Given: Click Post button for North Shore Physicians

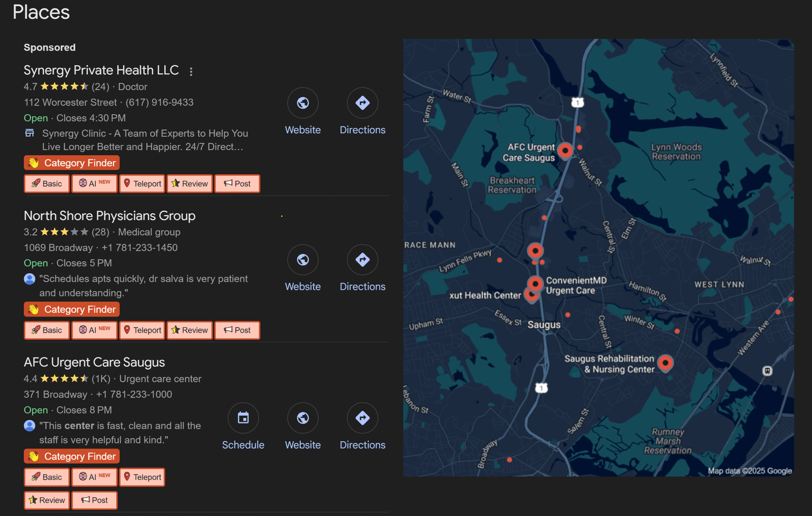Looking at the screenshot, I should [238, 330].
